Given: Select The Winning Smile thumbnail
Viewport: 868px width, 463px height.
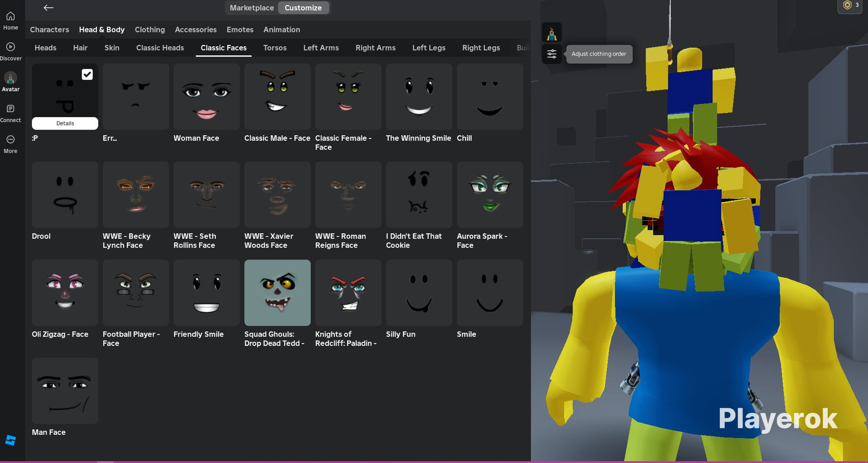Looking at the screenshot, I should (x=419, y=97).
